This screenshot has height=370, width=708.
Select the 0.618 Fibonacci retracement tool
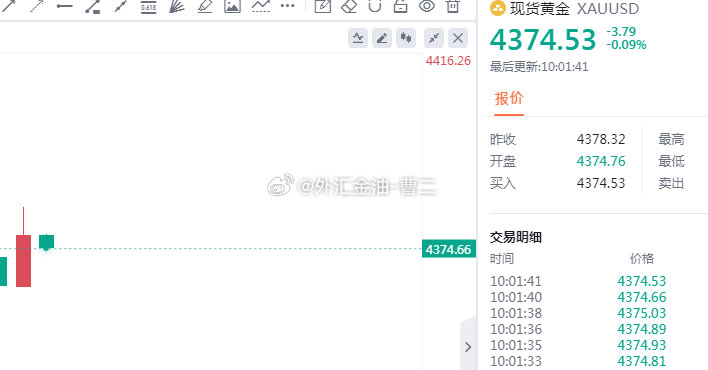[x=149, y=7]
